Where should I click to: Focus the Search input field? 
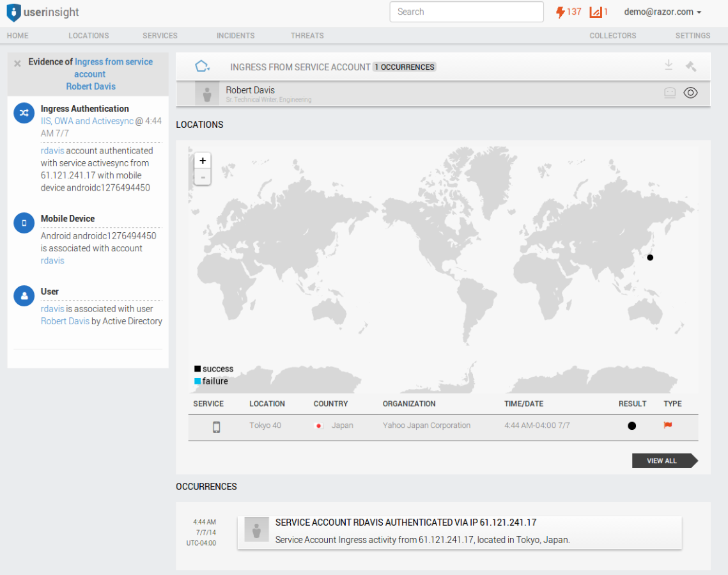tap(466, 12)
